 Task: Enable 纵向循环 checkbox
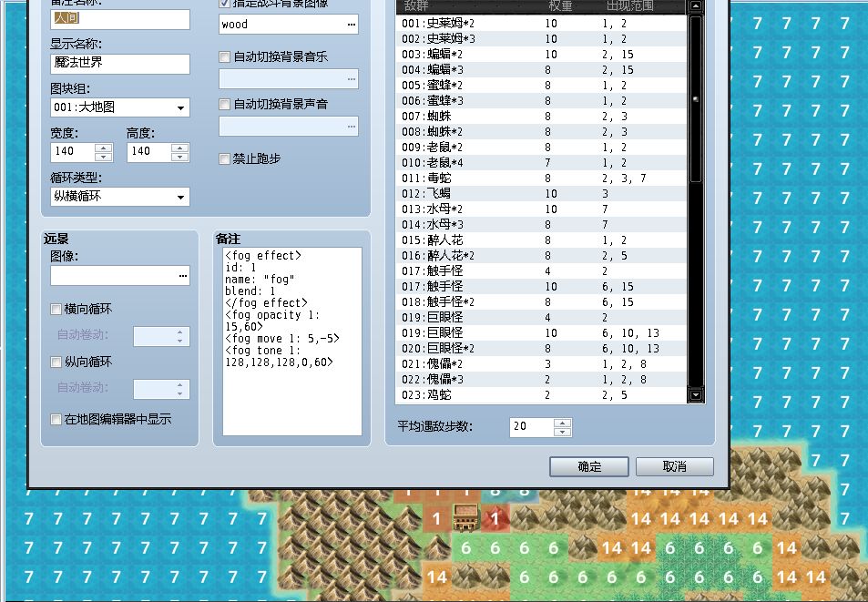(56, 362)
